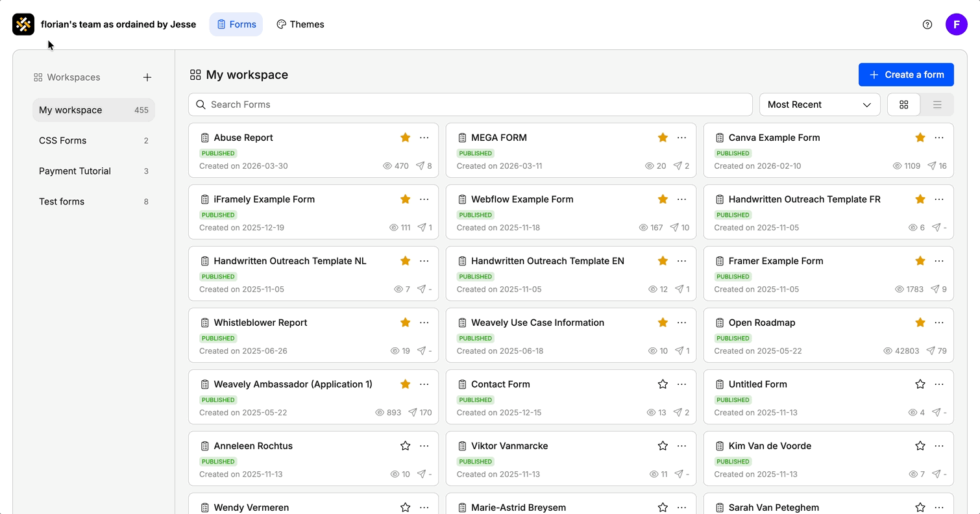Star the Contact Form
This screenshot has width=980, height=514.
(x=663, y=384)
